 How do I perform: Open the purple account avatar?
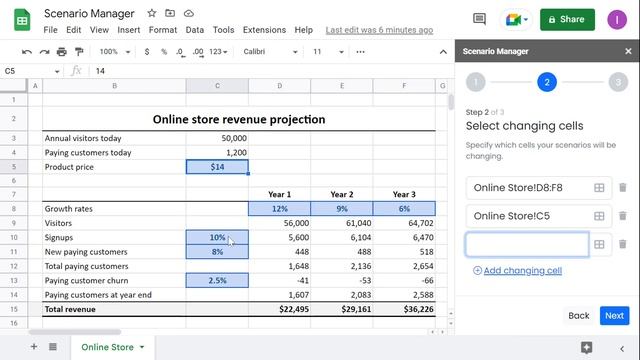[x=617, y=19]
